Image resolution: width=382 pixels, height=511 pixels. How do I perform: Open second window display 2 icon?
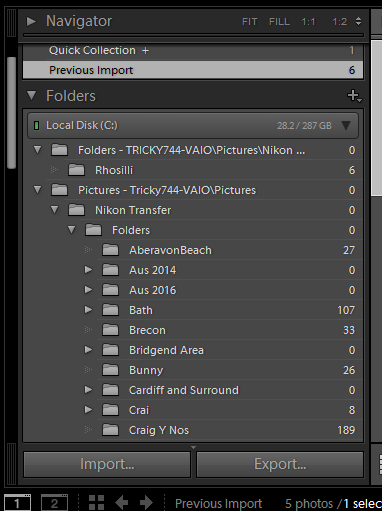pos(54,502)
